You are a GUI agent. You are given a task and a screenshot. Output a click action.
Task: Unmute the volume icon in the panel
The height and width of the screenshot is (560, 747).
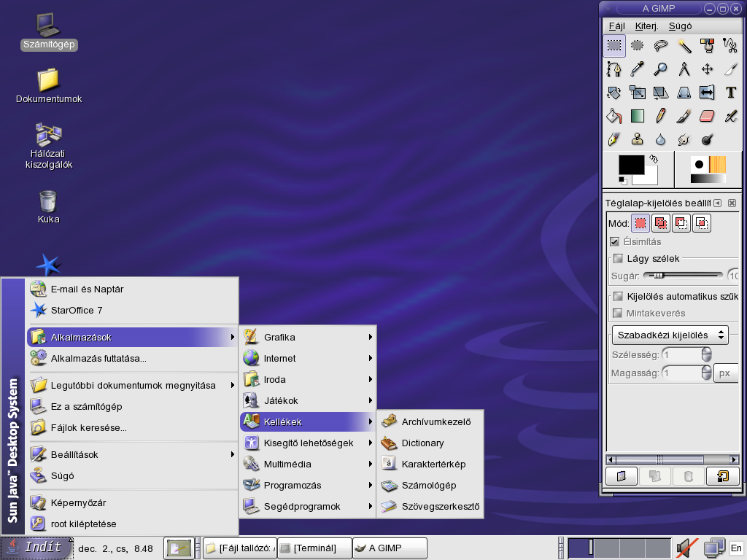[x=686, y=548]
